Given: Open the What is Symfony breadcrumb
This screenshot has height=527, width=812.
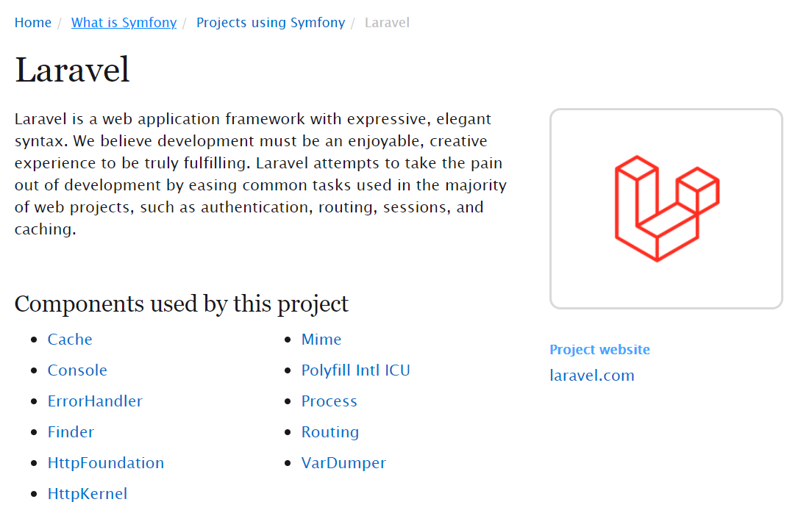Looking at the screenshot, I should click(x=124, y=23).
